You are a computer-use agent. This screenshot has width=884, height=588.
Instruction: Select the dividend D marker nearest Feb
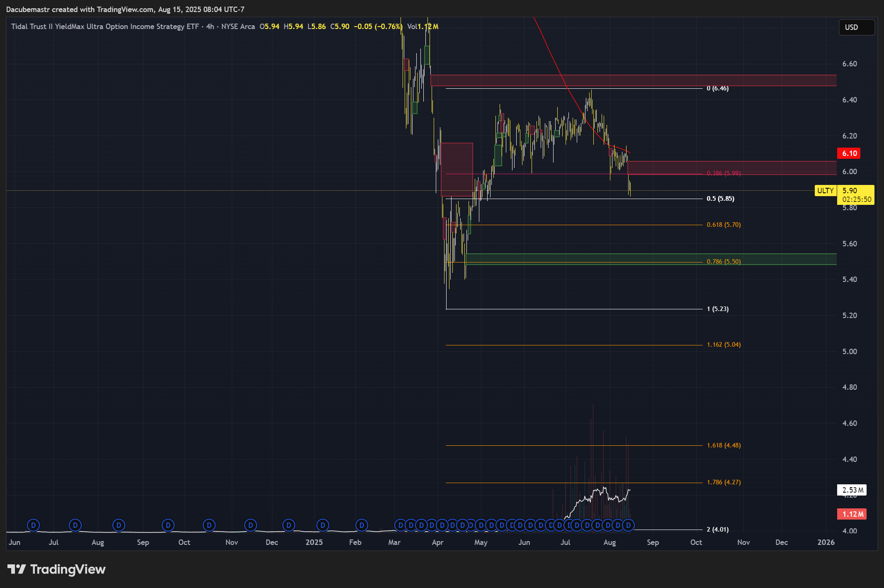(362, 525)
